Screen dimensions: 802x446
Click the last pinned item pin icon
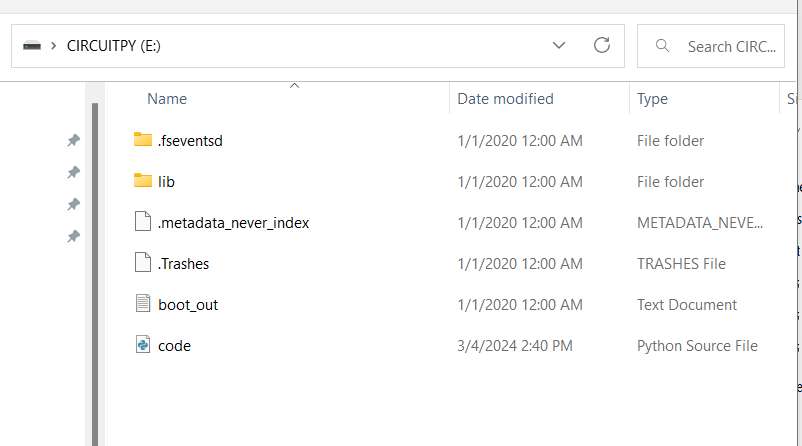pos(73,237)
